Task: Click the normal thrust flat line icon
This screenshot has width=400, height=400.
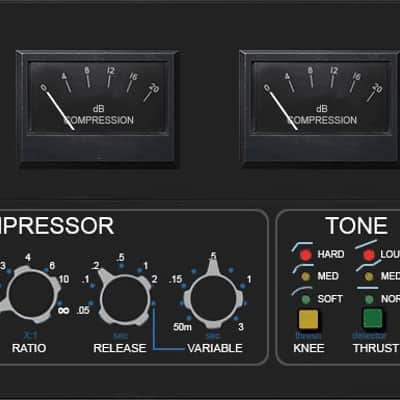Action: tap(368, 288)
